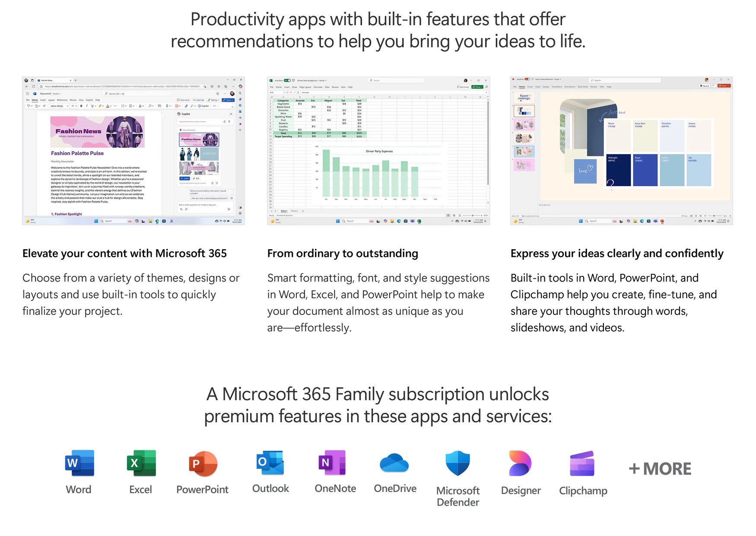
Task: Click the + MORE label
Action: [x=660, y=469]
